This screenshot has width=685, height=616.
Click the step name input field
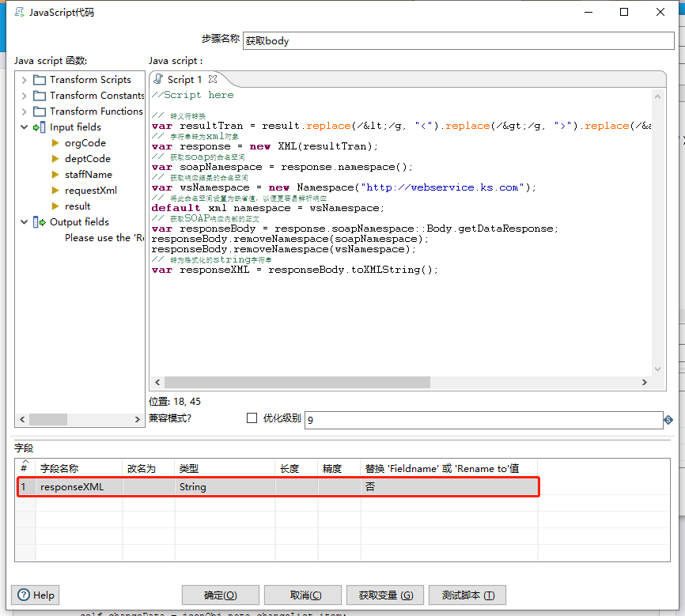click(458, 40)
